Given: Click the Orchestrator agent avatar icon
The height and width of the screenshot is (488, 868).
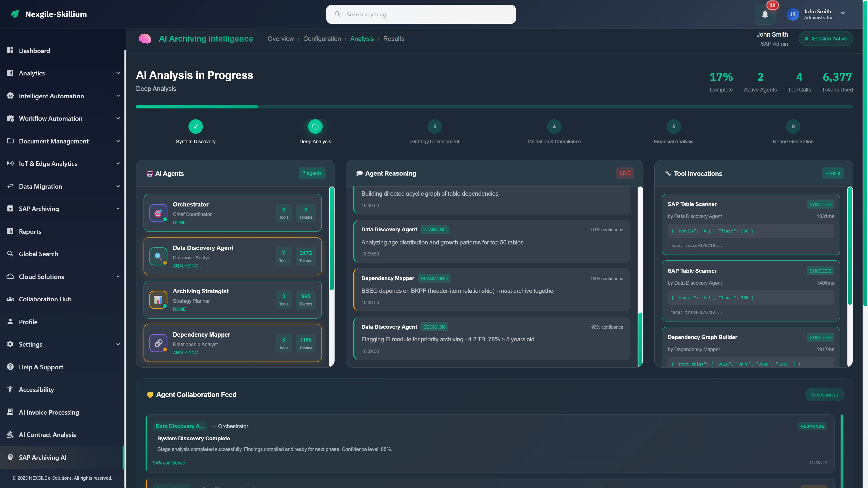Looking at the screenshot, I should click(158, 213).
